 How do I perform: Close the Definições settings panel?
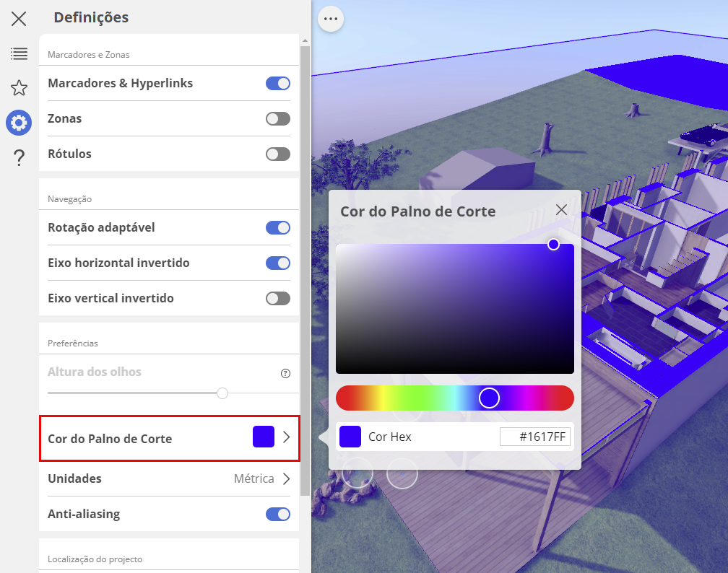coord(19,19)
